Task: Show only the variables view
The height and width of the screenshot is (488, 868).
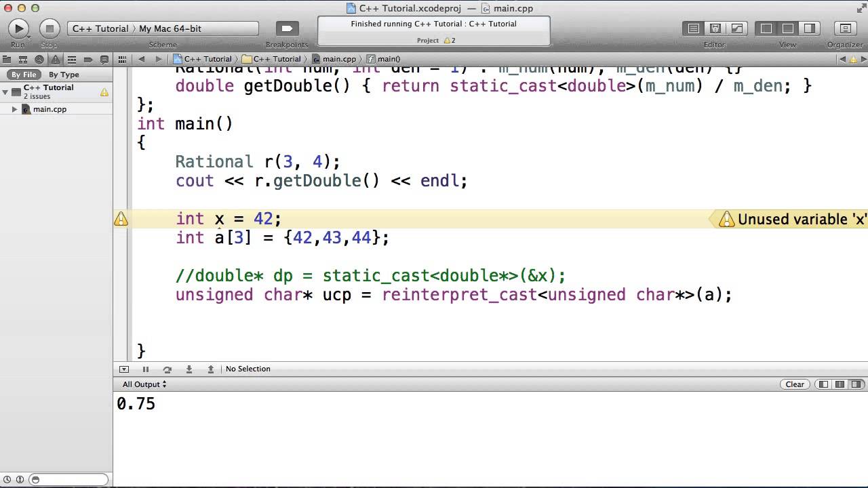Action: pos(823,384)
